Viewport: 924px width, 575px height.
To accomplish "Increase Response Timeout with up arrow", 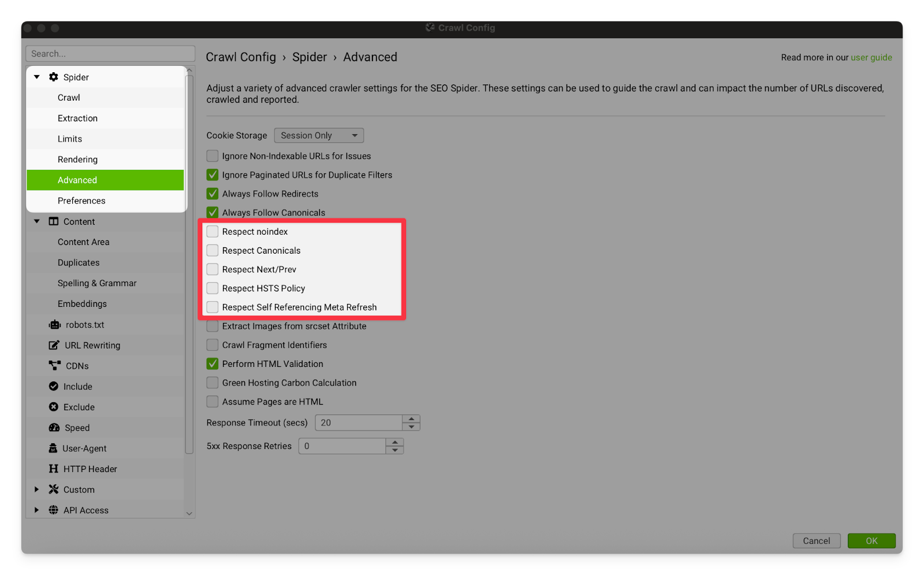I will click(411, 419).
